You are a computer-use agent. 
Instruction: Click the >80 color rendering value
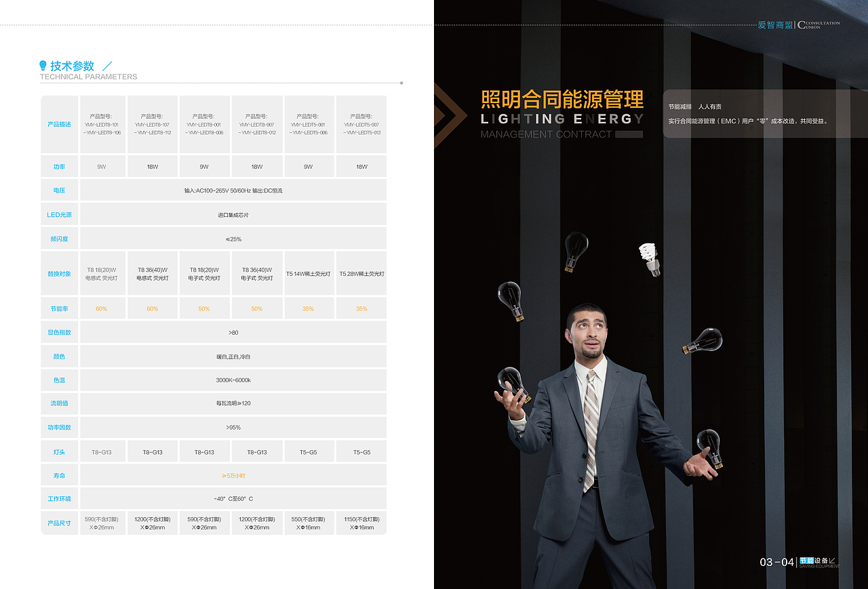click(x=233, y=332)
